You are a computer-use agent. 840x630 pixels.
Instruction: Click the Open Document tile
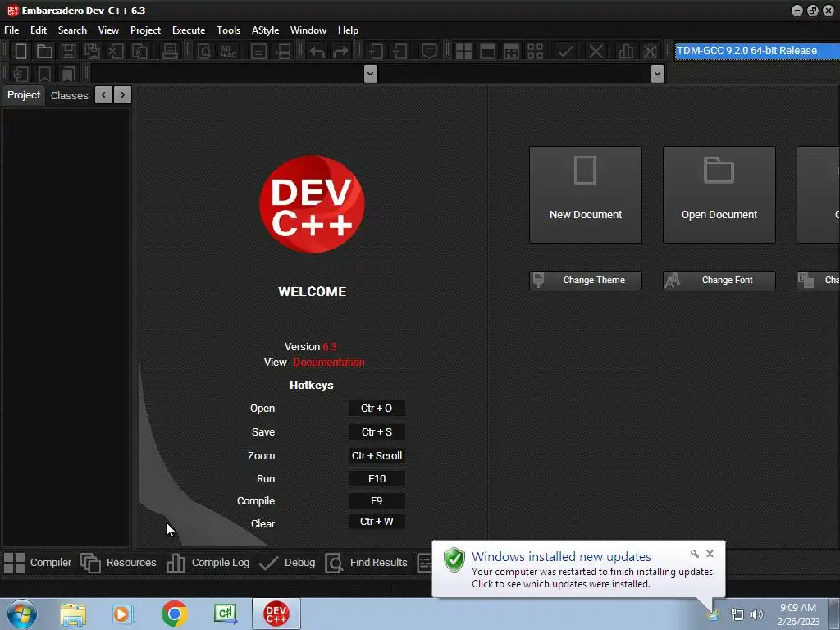point(719,195)
